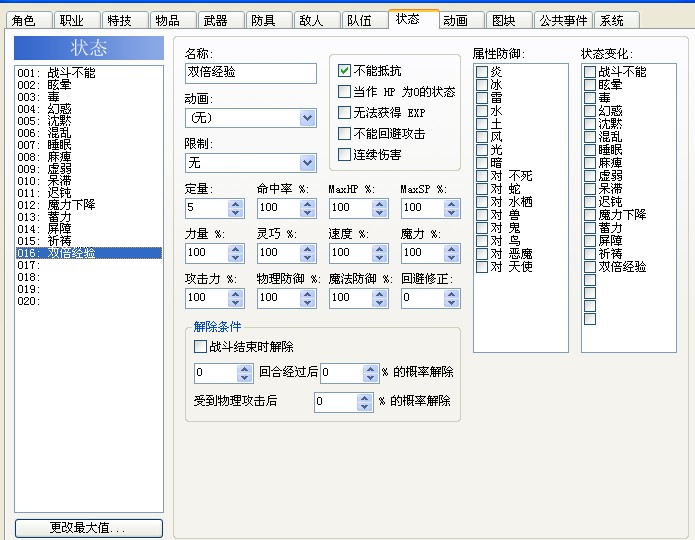Select state 001: 战斗不能
Image resolution: width=695 pixels, height=540 pixels.
(89, 72)
